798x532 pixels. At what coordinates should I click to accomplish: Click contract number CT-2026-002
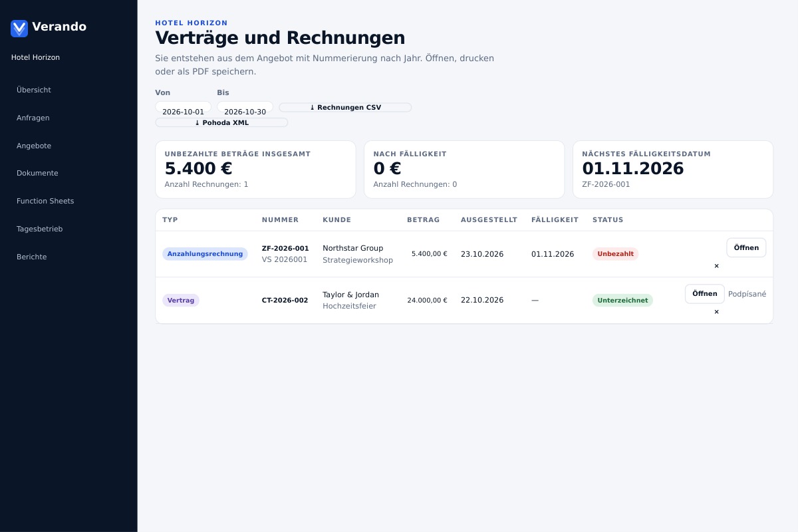285,301
